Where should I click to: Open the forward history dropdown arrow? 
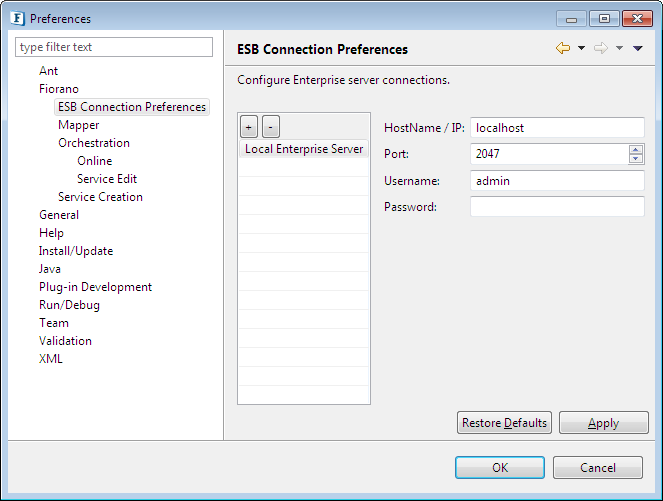[619, 49]
